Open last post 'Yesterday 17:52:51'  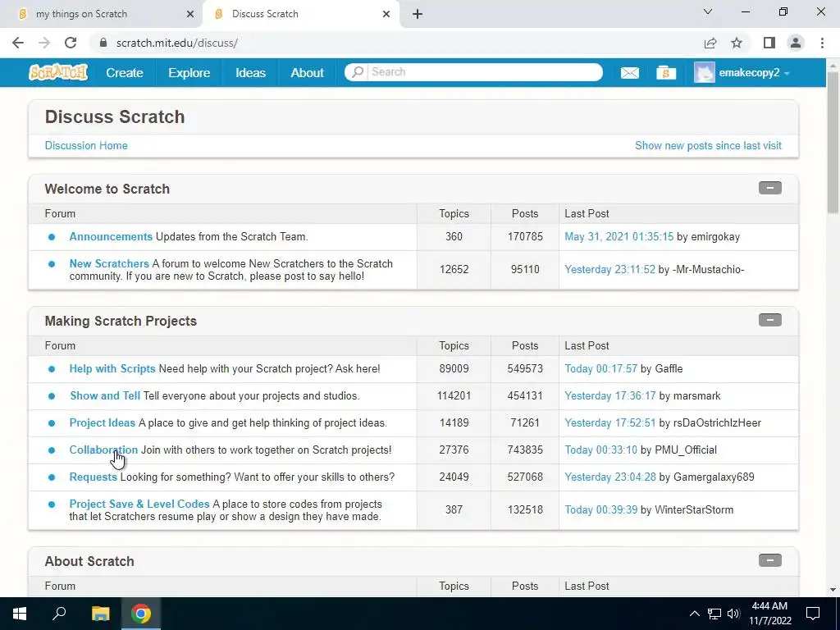pos(609,422)
